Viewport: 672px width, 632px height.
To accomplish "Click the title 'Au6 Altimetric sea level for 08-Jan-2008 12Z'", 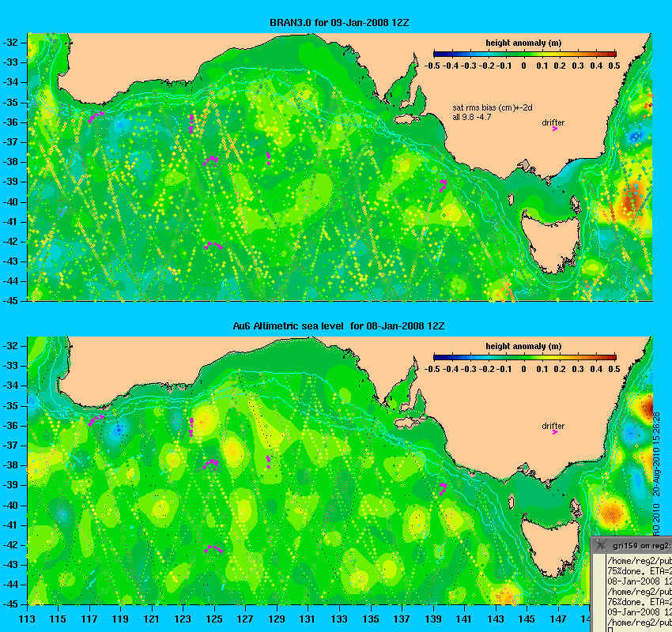I will [x=338, y=325].
